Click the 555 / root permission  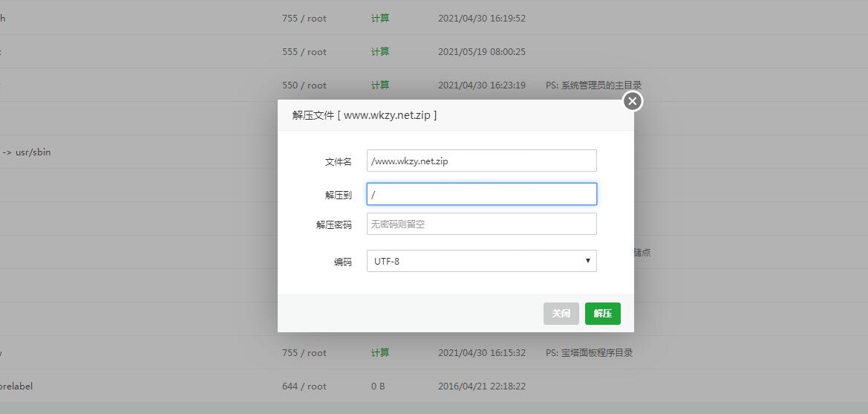(304, 51)
